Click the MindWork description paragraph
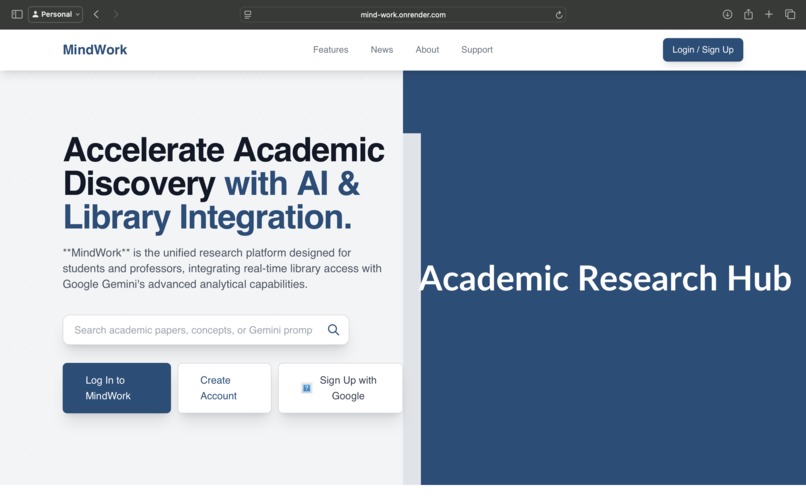This screenshot has width=806, height=504. (222, 268)
